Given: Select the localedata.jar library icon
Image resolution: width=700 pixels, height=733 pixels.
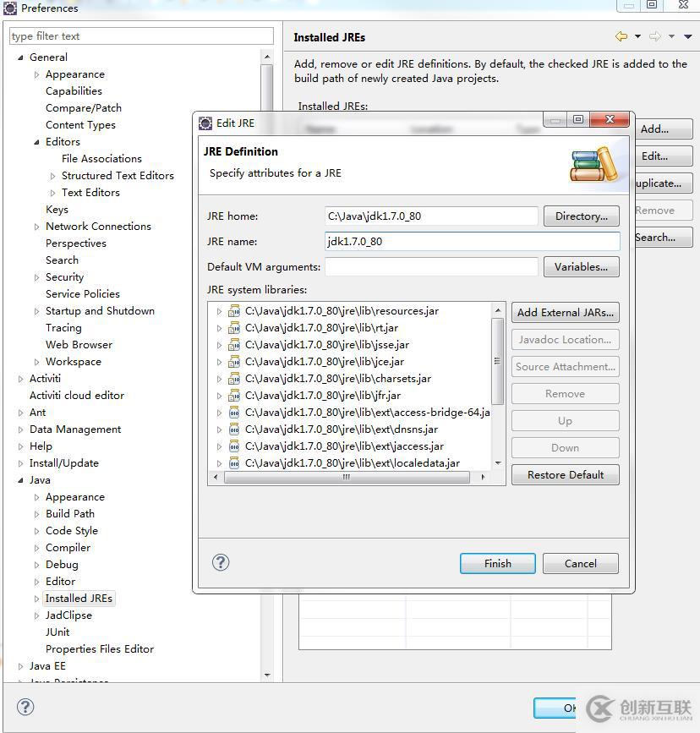Looking at the screenshot, I should (x=234, y=462).
